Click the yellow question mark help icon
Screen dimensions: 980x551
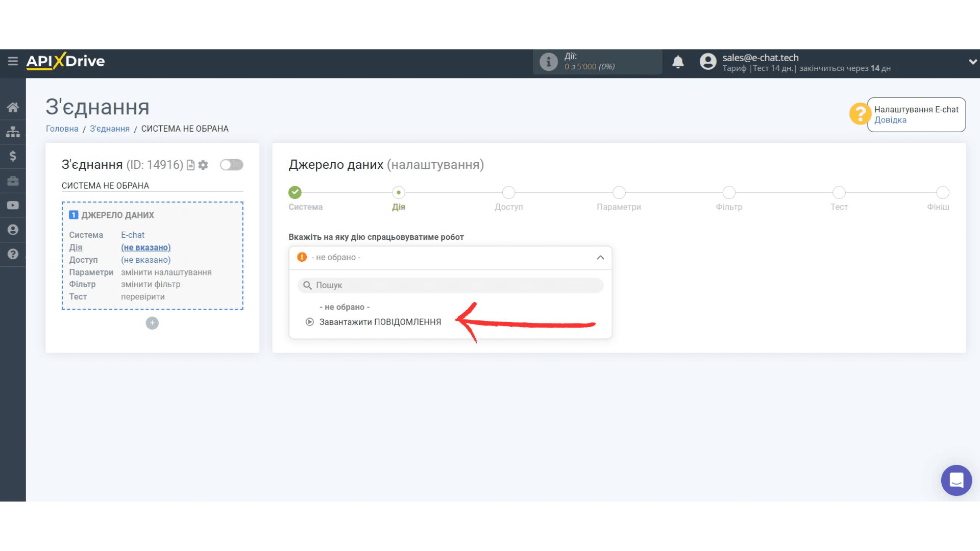[860, 113]
